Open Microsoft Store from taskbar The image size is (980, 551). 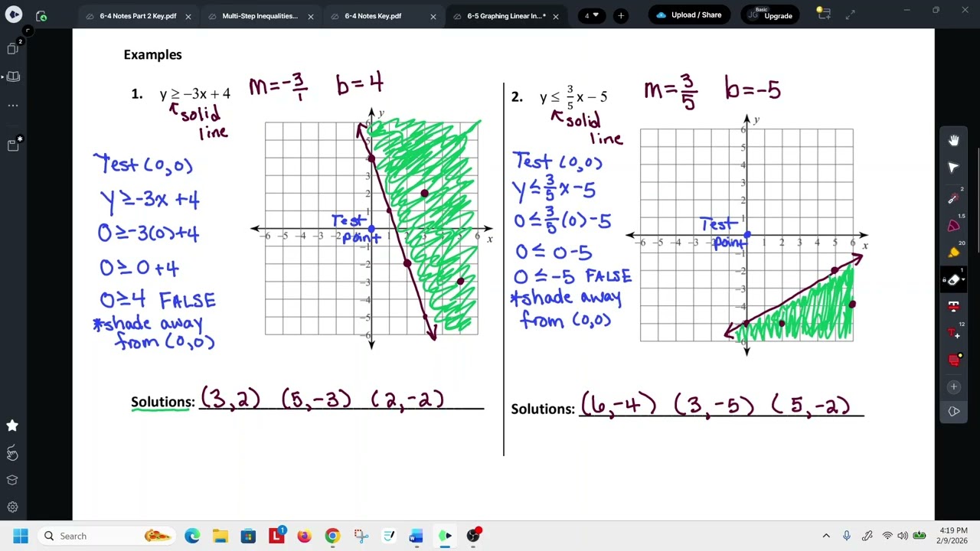(x=248, y=536)
